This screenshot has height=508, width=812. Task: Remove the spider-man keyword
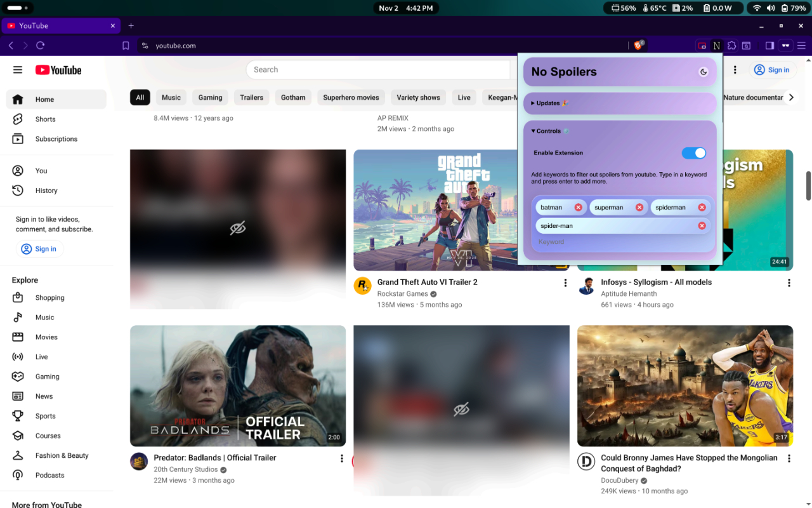click(702, 226)
